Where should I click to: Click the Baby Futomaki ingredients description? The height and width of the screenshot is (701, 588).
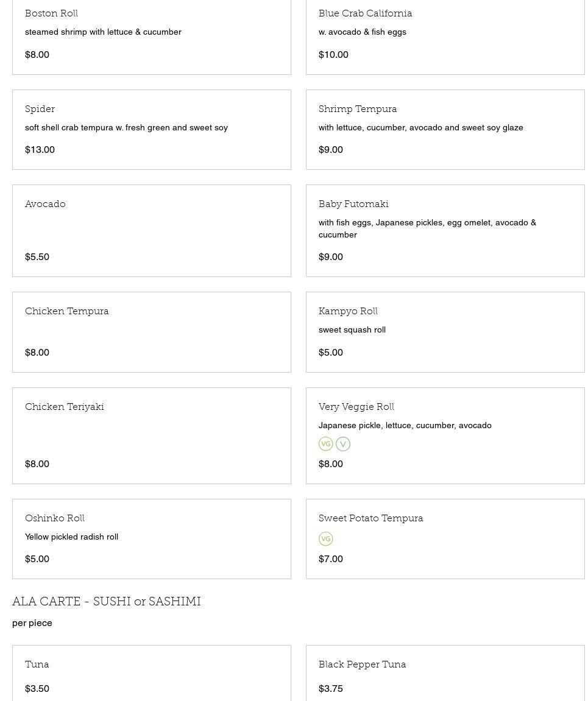[x=427, y=228]
